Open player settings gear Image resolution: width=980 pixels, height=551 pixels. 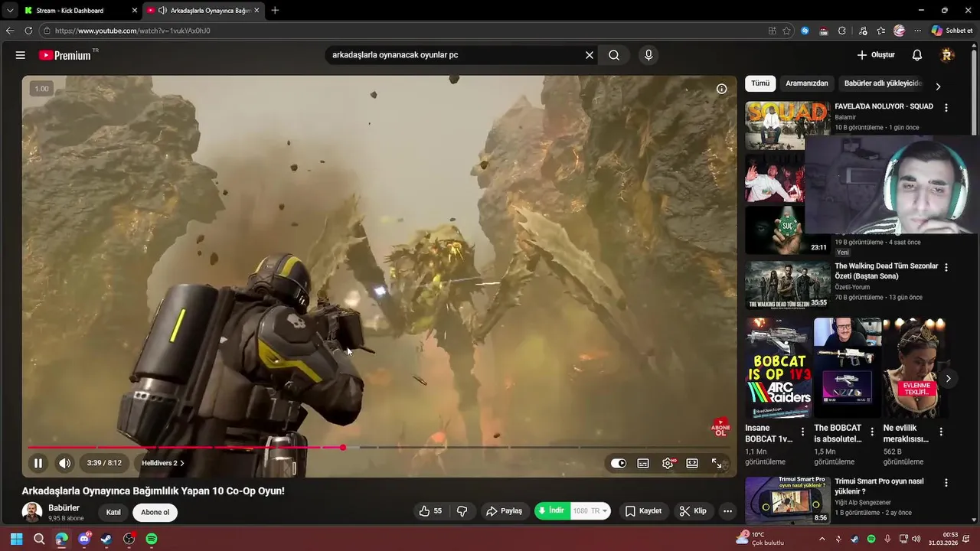[668, 463]
